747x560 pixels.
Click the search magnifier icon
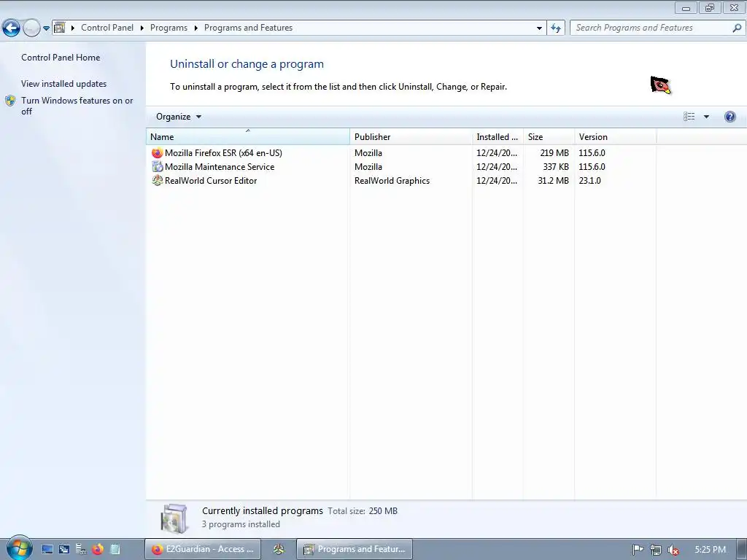click(737, 28)
